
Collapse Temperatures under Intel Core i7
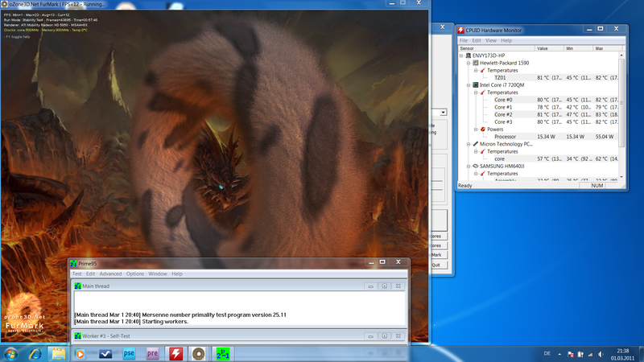click(x=476, y=93)
